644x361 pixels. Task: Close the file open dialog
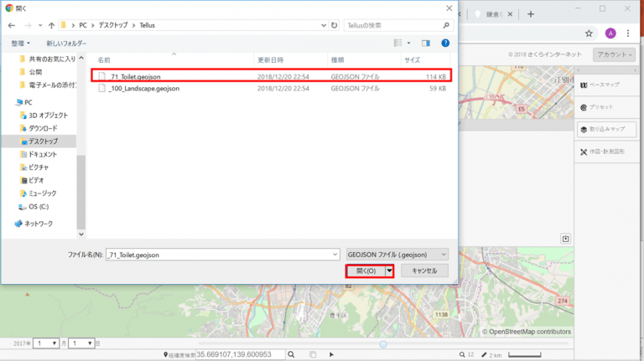point(449,8)
